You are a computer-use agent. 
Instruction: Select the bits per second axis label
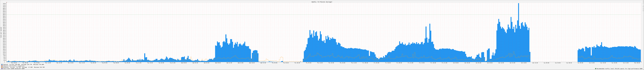1,32
